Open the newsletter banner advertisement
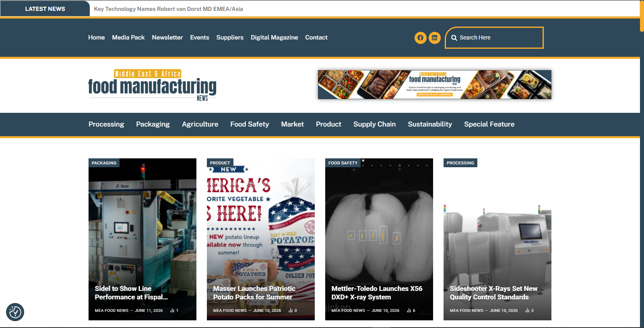The image size is (644, 328). point(435,85)
